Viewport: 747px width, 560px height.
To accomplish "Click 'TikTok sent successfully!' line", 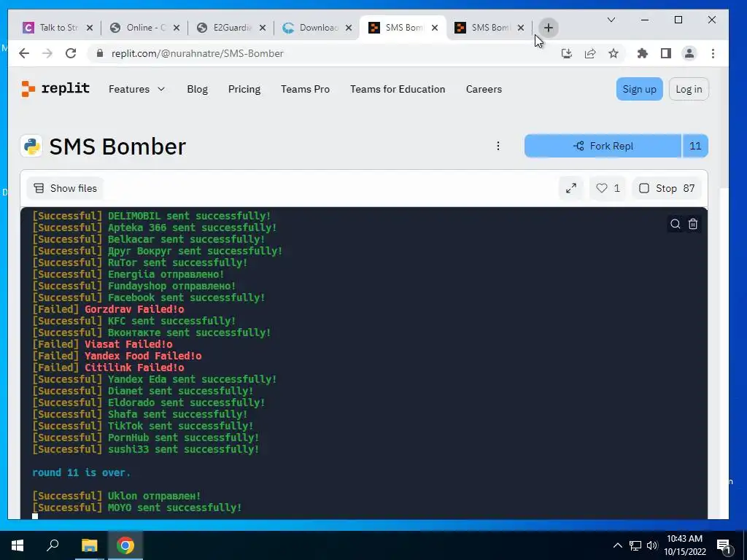I will pyautogui.click(x=181, y=426).
